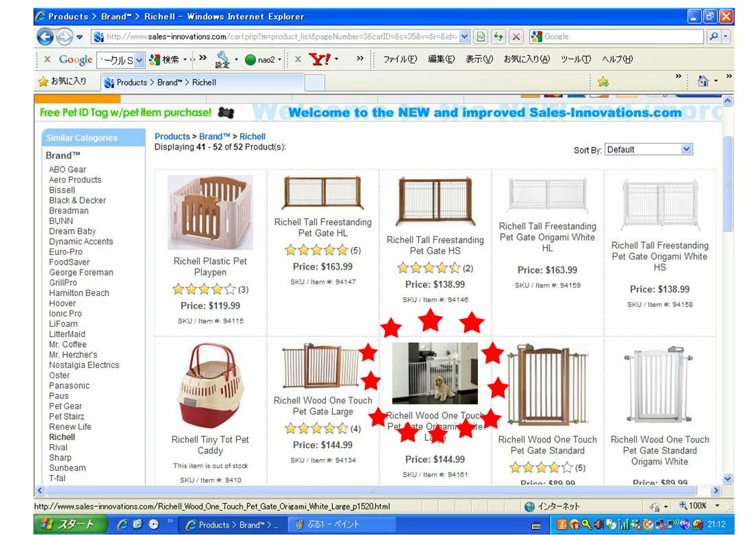Click the Products > Brand taskbar item
Screen dimensions: 756x535
[x=233, y=524]
